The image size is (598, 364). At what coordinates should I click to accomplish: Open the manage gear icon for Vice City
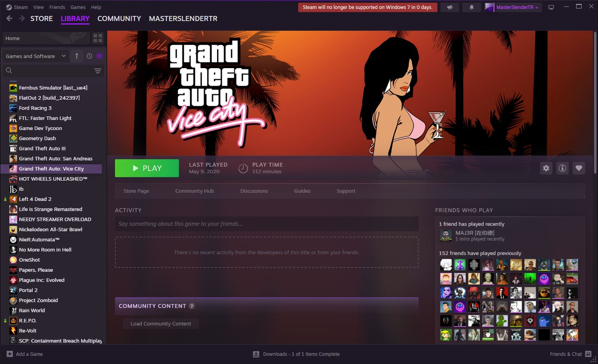click(546, 168)
